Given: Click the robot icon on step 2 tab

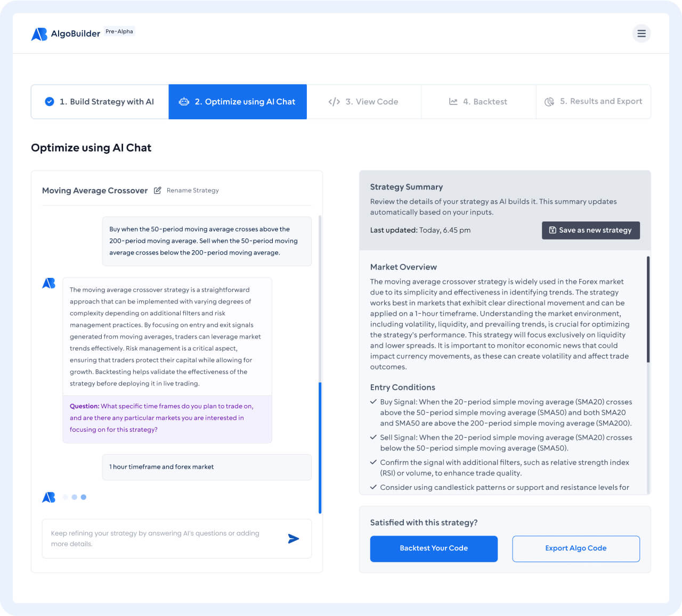Looking at the screenshot, I should pyautogui.click(x=184, y=101).
